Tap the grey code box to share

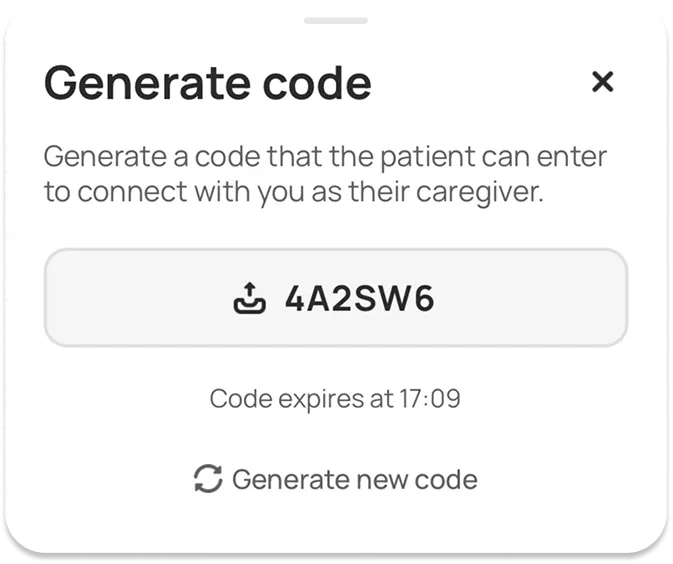(336, 297)
